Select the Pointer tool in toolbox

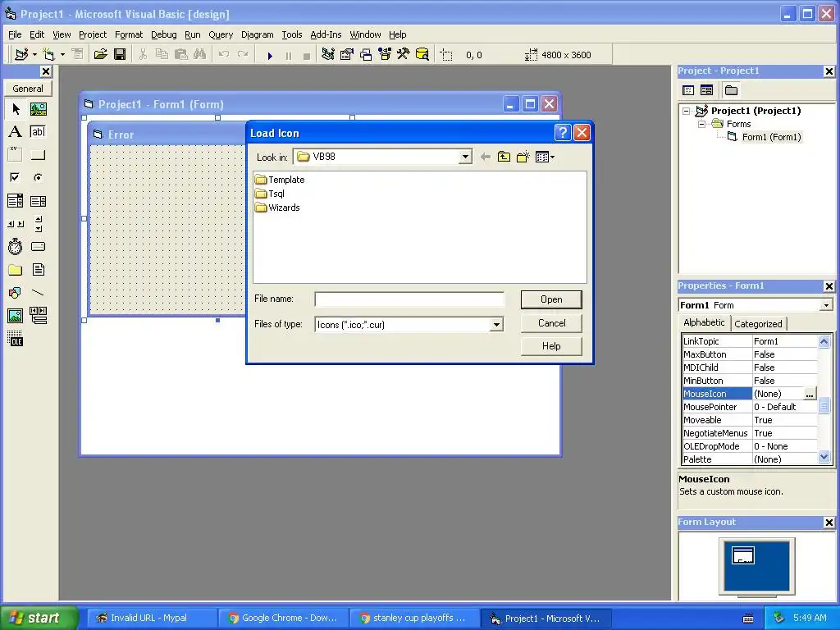pyautogui.click(x=16, y=109)
